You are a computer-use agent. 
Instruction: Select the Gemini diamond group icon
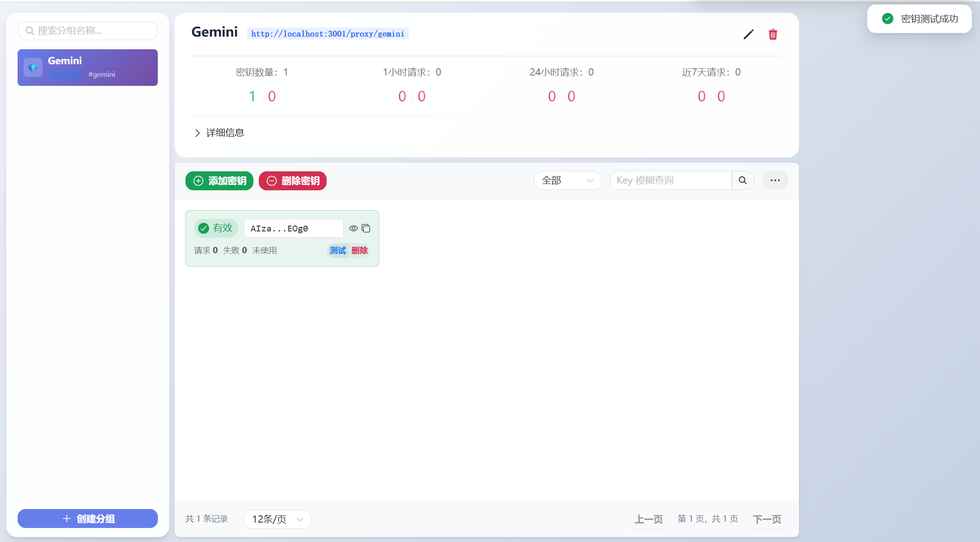point(33,67)
